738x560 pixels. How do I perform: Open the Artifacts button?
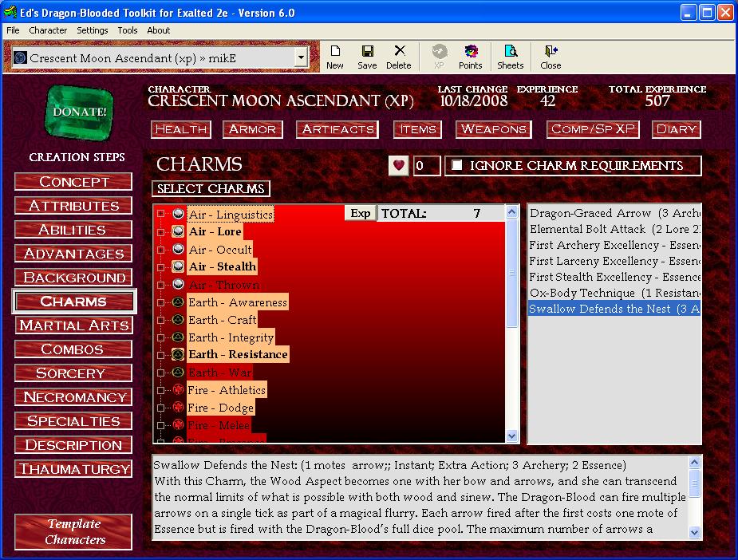[x=337, y=129]
